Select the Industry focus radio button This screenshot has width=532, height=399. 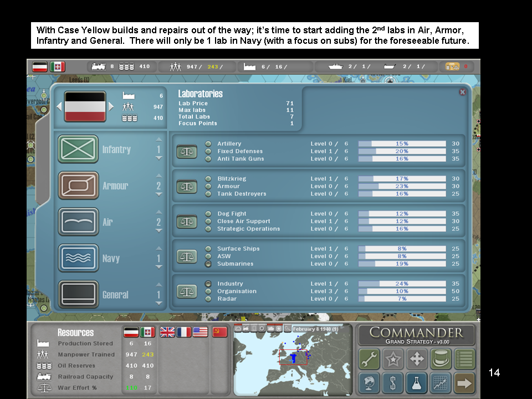[208, 284]
